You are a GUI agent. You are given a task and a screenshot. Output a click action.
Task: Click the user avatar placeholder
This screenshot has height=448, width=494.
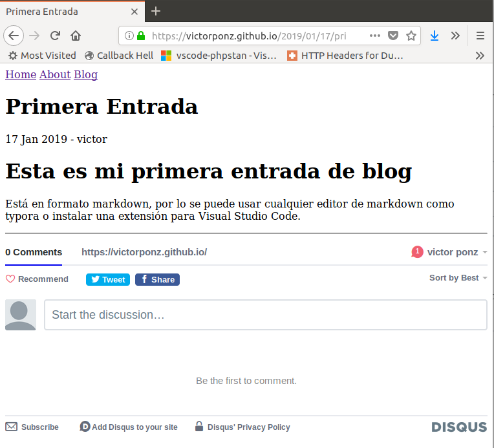(21, 315)
